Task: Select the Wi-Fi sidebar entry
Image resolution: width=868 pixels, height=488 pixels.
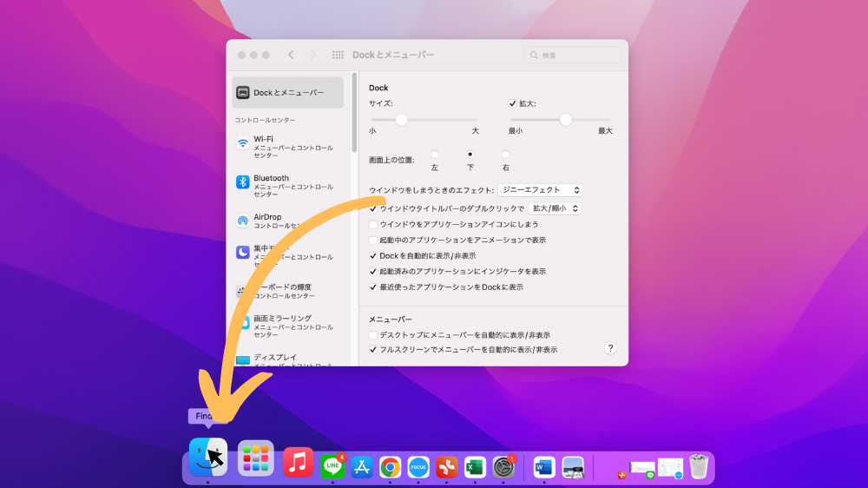Action: 288,147
